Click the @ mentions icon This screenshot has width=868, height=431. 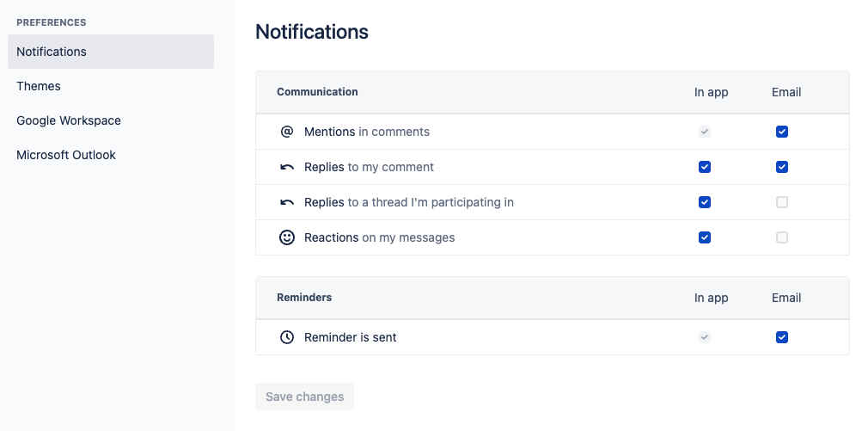point(287,132)
